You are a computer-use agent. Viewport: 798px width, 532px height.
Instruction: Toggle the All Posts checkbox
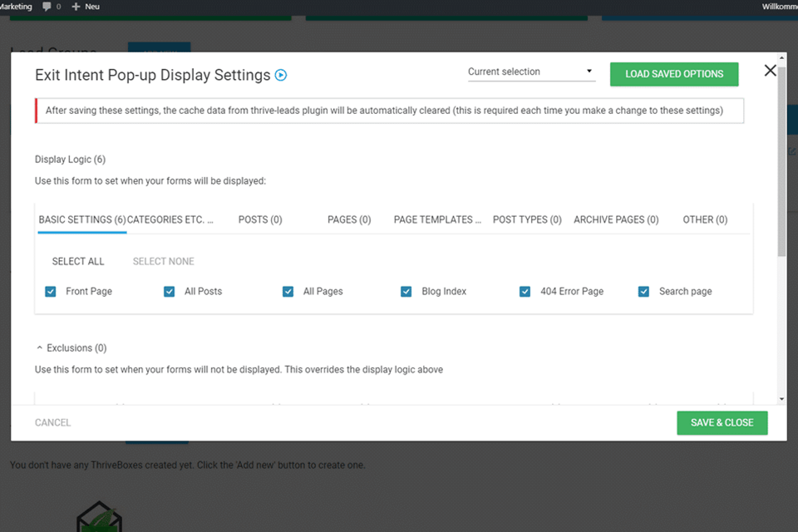(x=170, y=292)
